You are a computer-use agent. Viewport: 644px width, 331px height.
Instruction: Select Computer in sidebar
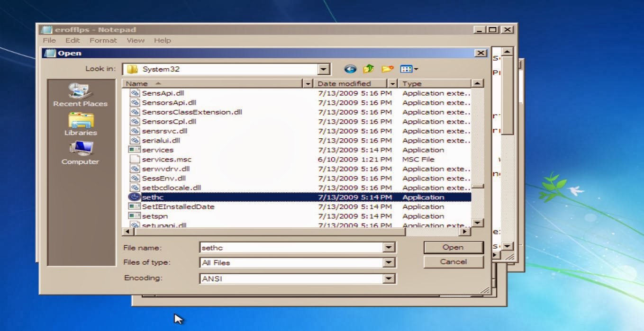coord(80,153)
